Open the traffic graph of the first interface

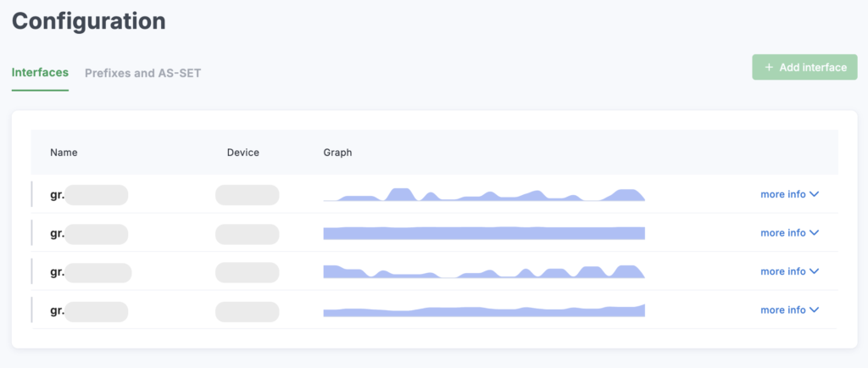point(484,195)
